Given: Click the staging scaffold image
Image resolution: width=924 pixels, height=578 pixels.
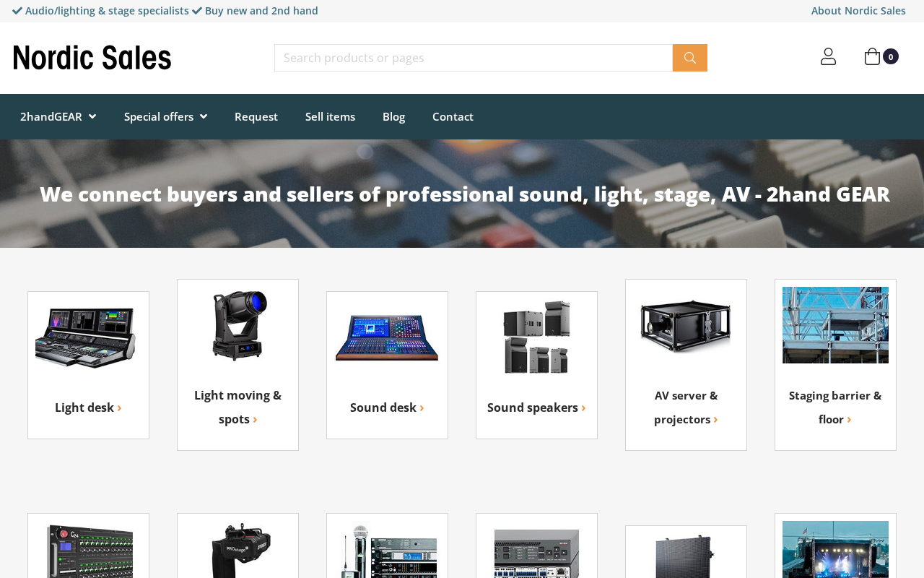Looking at the screenshot, I should tap(835, 325).
